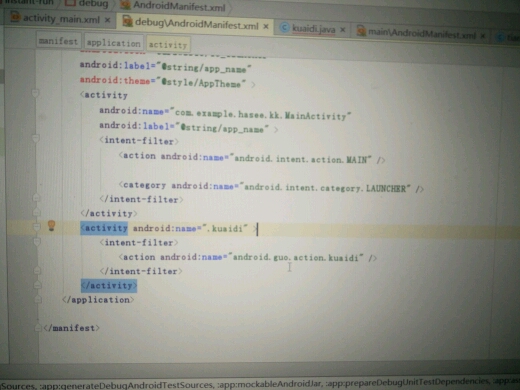The image size is (520, 390).
Task: Close the activity_main.xml tab
Action: coord(107,20)
